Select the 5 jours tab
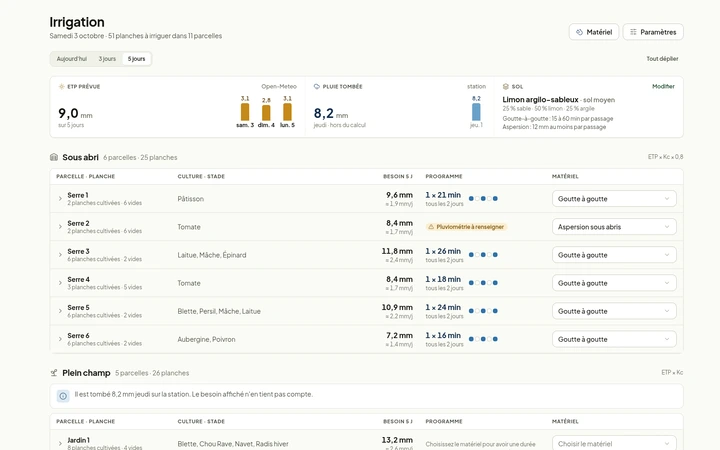720x450 pixels. pos(136,59)
